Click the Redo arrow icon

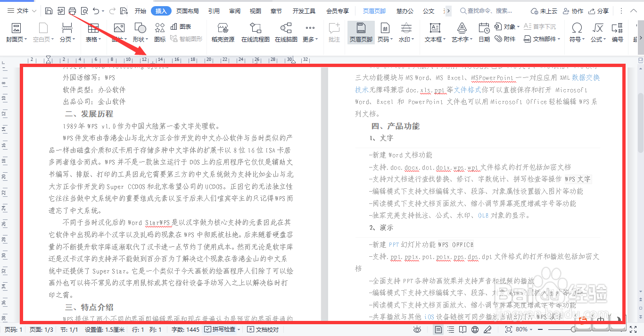112,11
